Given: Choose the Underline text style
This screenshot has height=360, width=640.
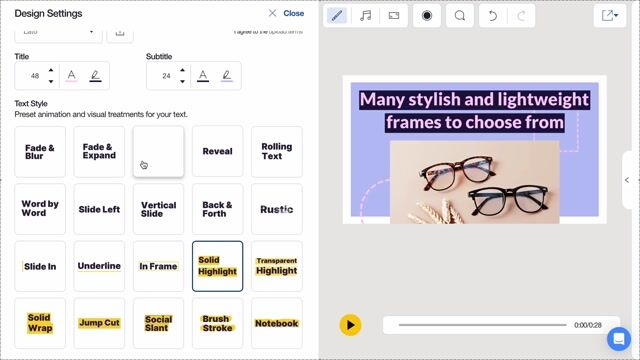Looking at the screenshot, I should (99, 266).
